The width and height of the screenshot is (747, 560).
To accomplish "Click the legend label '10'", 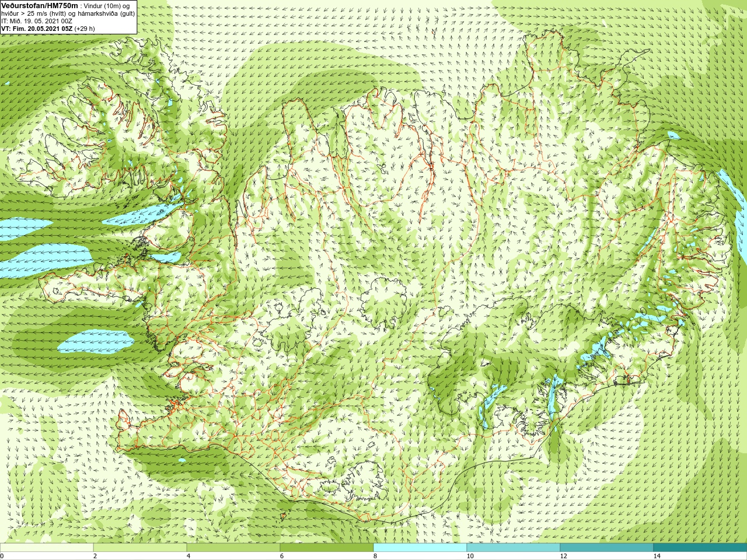I will (470, 556).
